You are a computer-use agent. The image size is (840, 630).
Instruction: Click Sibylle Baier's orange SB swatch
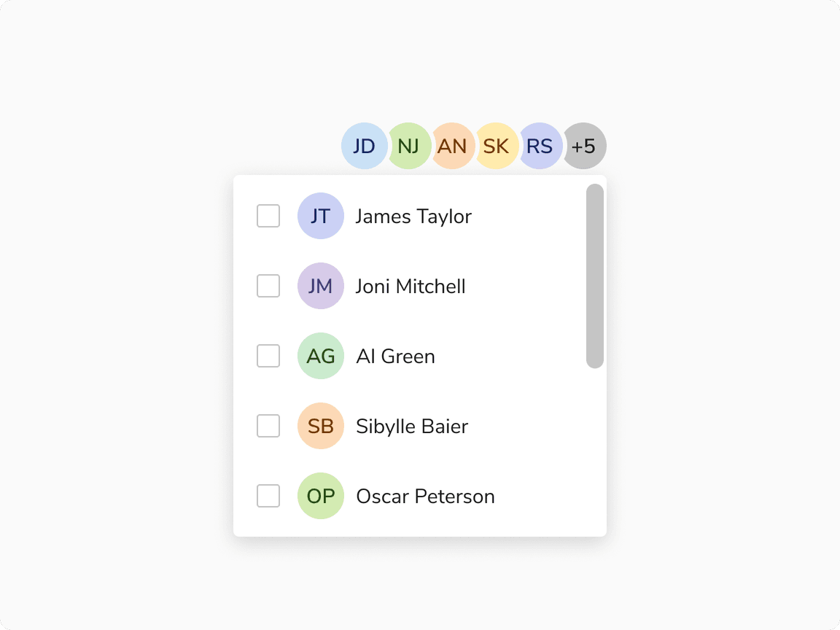321,426
